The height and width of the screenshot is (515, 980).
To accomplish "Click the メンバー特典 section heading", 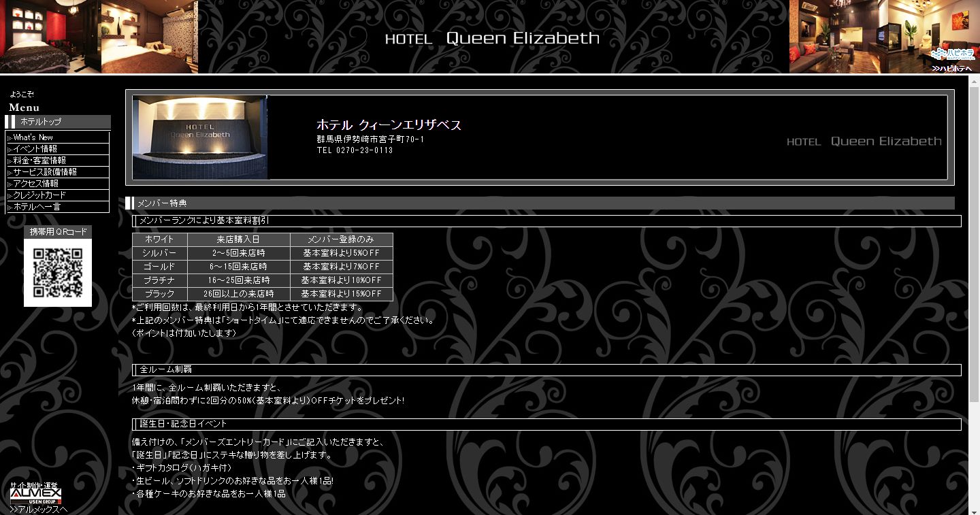I will point(162,203).
